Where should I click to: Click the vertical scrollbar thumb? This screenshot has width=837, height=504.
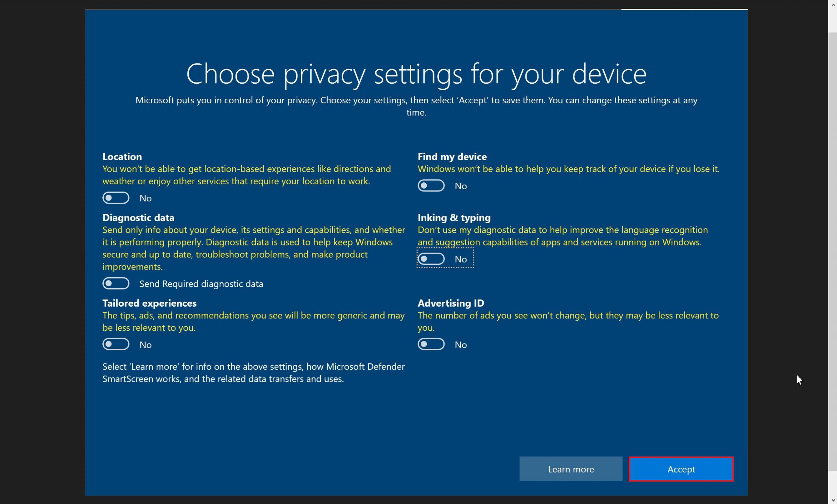coord(832,252)
